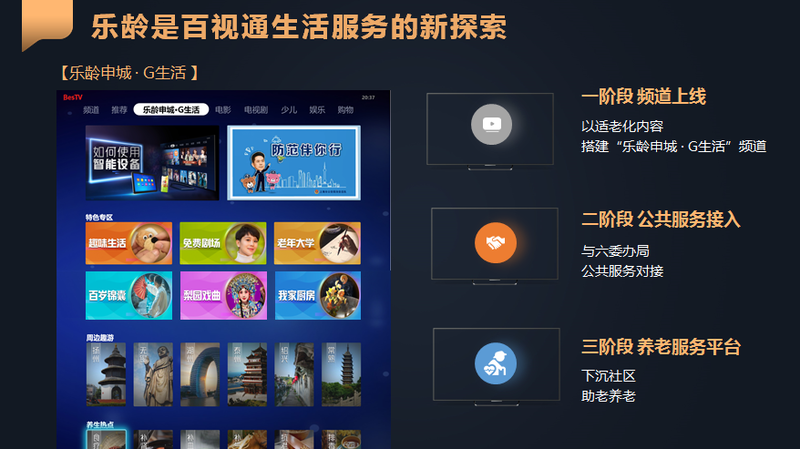Click the BesTV logo
800x449 pixels.
pos(73,97)
